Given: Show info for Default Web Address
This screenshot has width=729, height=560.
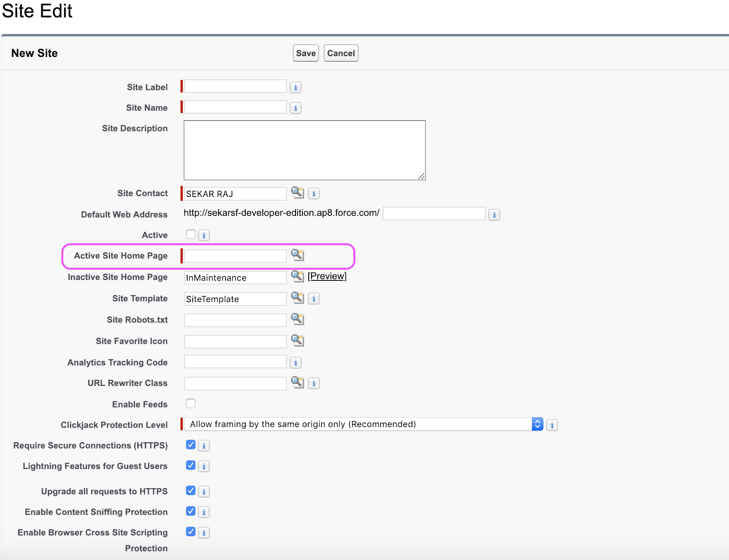Looking at the screenshot, I should (x=494, y=215).
